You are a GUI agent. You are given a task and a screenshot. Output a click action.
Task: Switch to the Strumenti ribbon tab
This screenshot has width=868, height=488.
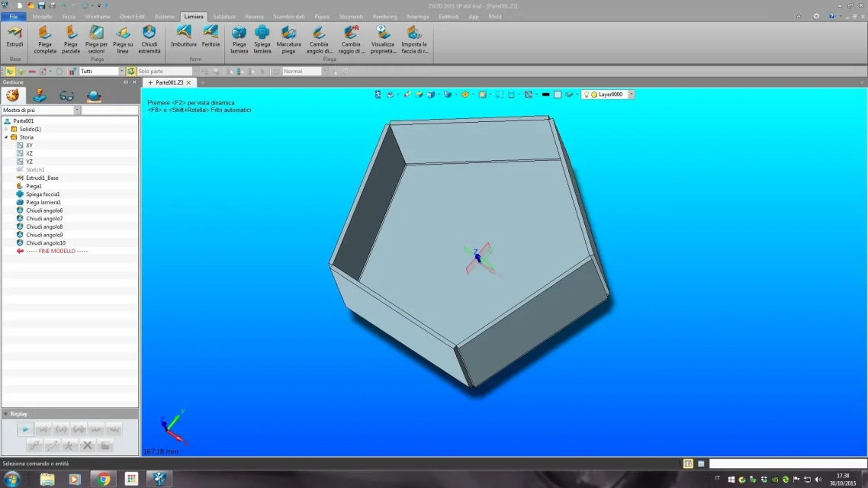click(x=351, y=17)
